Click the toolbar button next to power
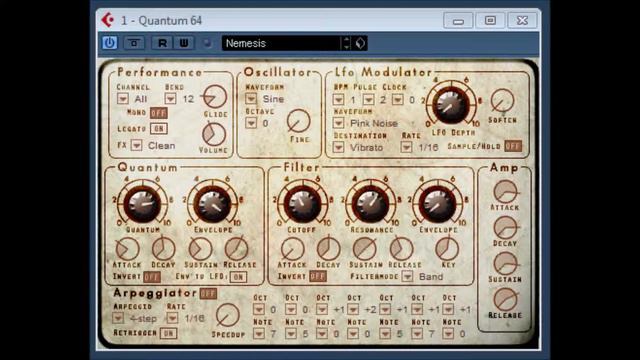Image resolution: width=640 pixels, height=360 pixels. [133, 43]
